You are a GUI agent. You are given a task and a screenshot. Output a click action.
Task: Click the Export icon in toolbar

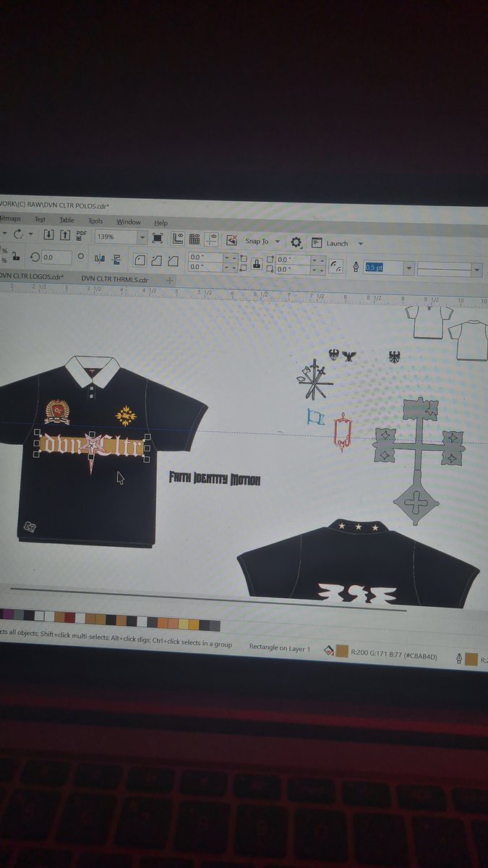(65, 235)
